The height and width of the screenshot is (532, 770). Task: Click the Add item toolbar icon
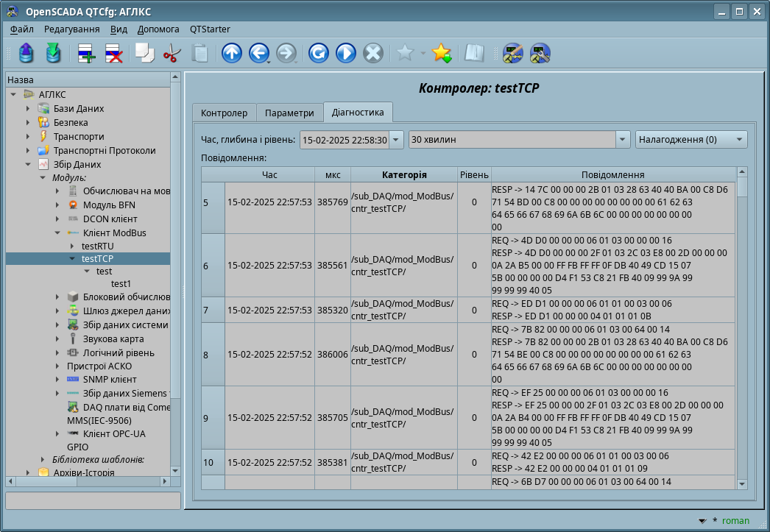point(86,53)
